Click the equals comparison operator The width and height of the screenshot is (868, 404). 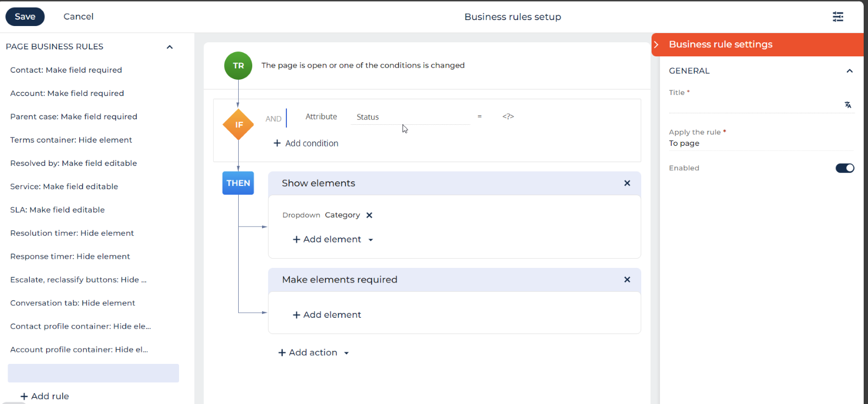pyautogui.click(x=480, y=117)
